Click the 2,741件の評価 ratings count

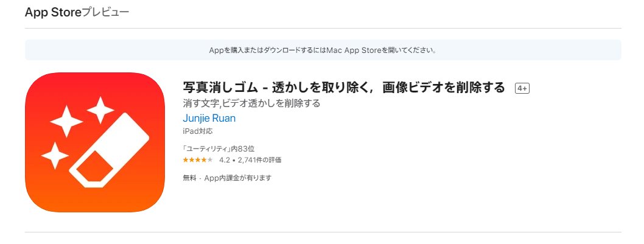point(258,160)
